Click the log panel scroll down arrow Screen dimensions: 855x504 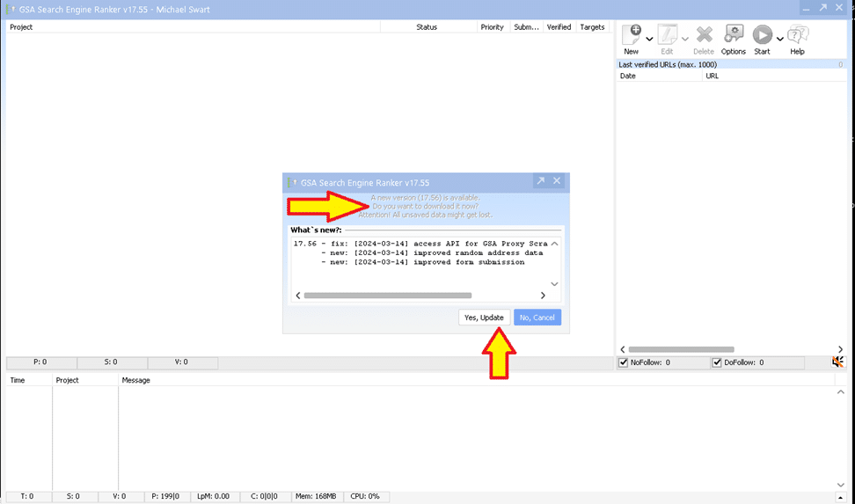click(x=840, y=485)
